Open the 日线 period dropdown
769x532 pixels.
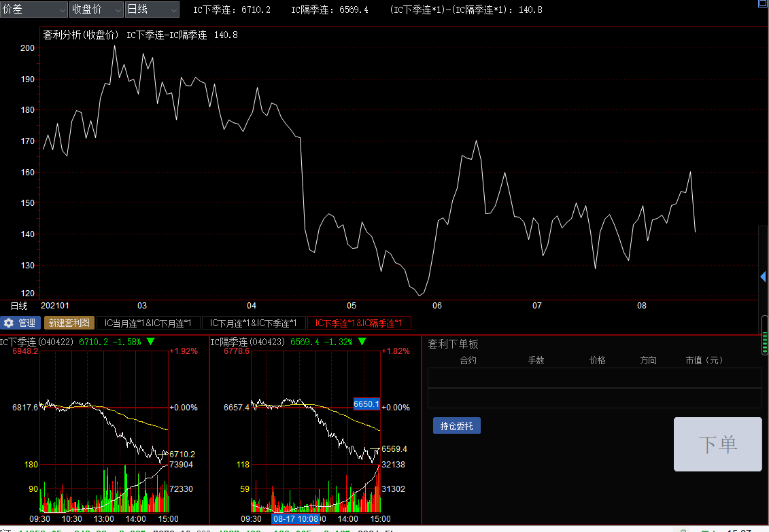152,10
